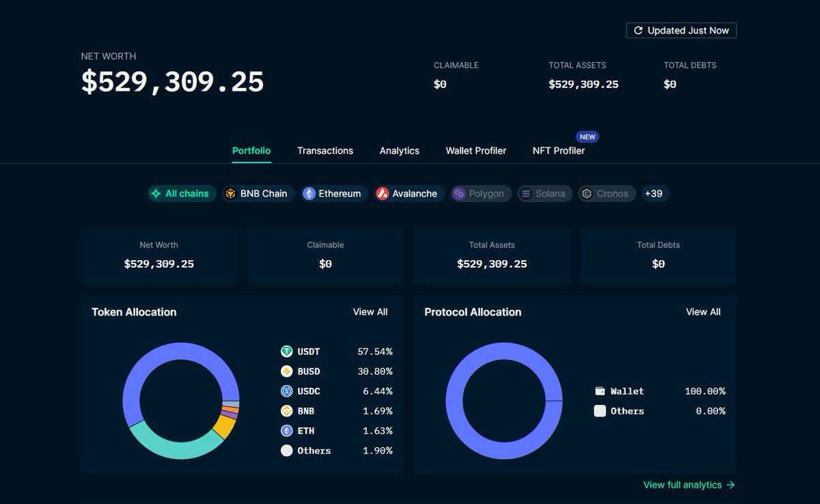
Task: Open the NFT Profiler tab
Action: (x=559, y=151)
